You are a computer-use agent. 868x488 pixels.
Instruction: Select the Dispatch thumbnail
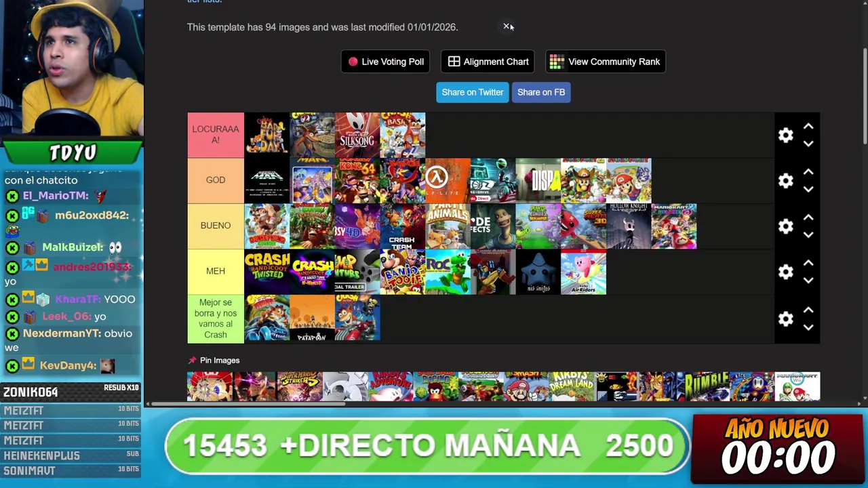point(538,180)
